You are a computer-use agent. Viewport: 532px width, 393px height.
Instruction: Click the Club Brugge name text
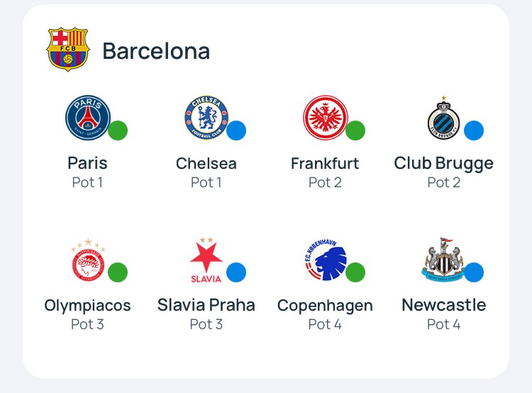443,164
